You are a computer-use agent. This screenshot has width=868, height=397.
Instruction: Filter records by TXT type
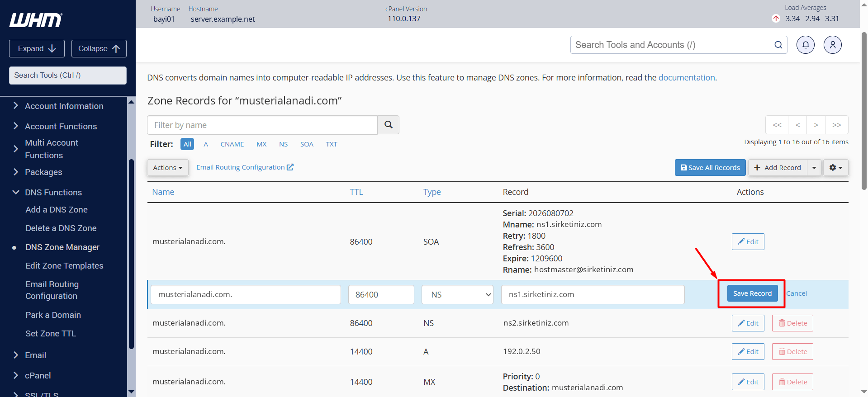pos(332,144)
